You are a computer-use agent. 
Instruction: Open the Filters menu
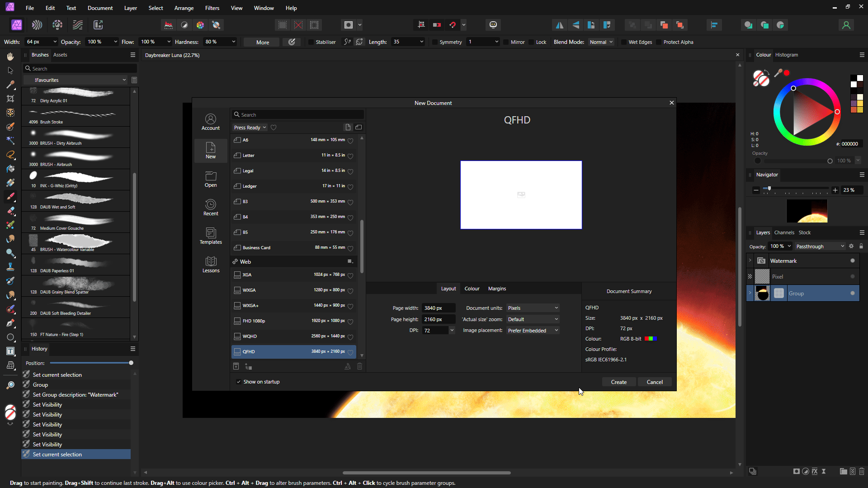tap(212, 8)
